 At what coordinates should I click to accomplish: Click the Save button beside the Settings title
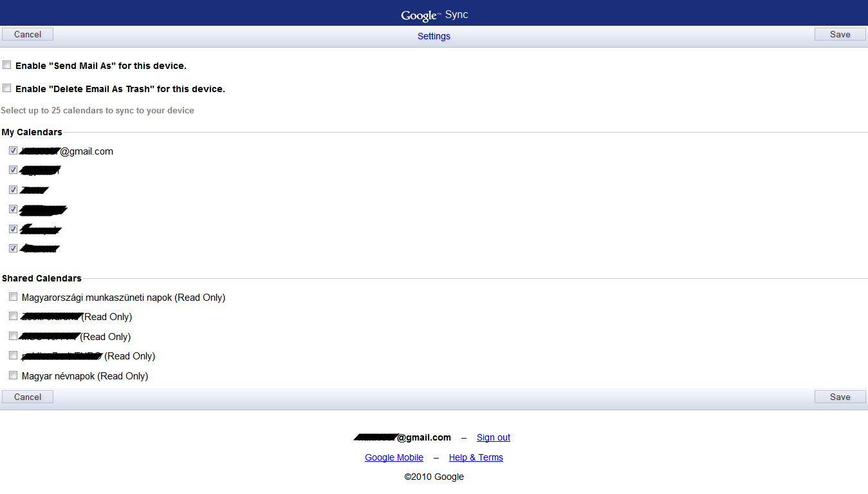(x=840, y=34)
